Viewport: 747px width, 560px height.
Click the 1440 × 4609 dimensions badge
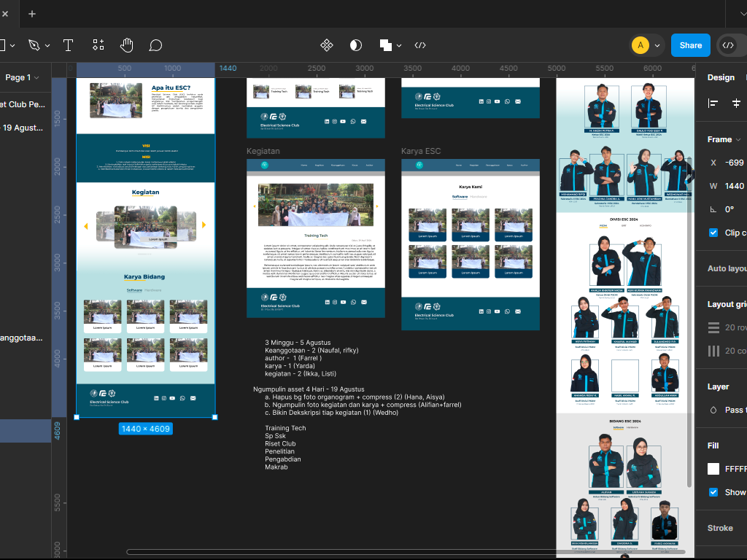(x=144, y=429)
